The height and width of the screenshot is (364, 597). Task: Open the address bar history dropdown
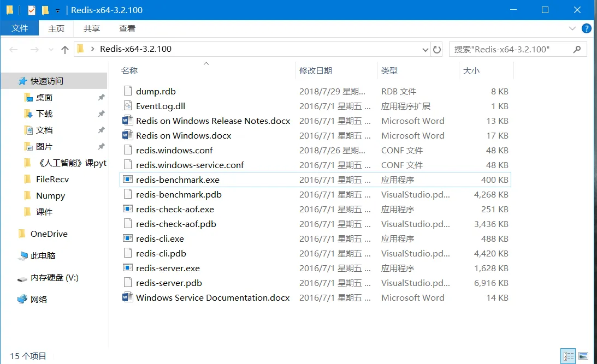425,50
